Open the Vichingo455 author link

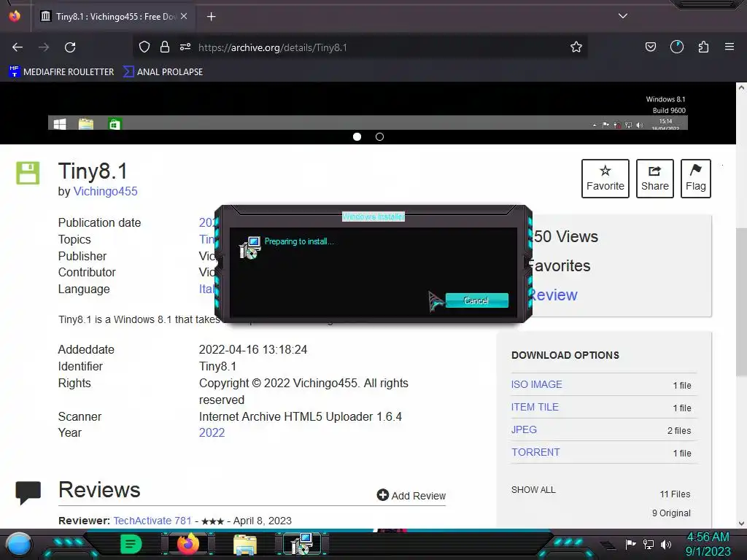(x=105, y=192)
